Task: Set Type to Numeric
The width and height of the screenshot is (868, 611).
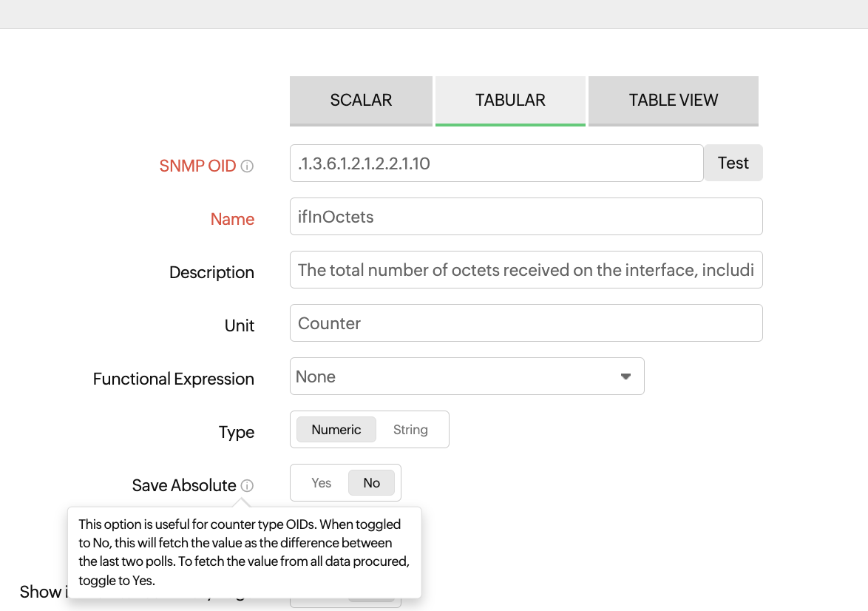Action: (x=336, y=430)
